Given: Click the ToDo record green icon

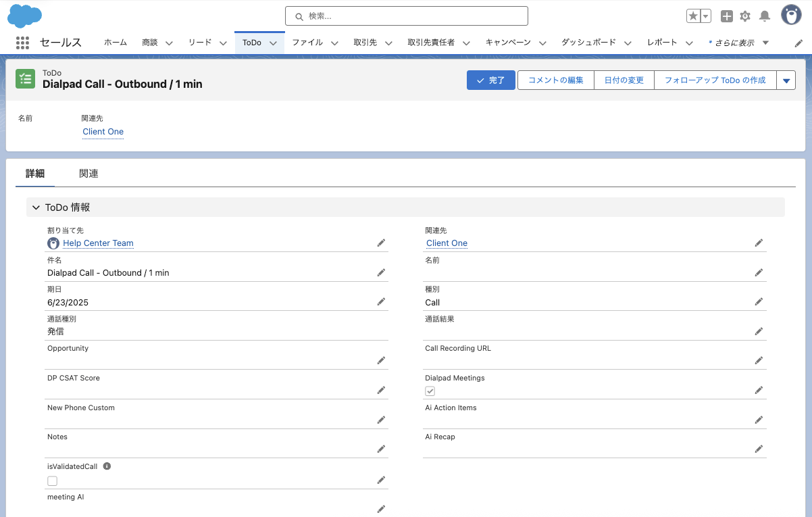Looking at the screenshot, I should (26, 78).
